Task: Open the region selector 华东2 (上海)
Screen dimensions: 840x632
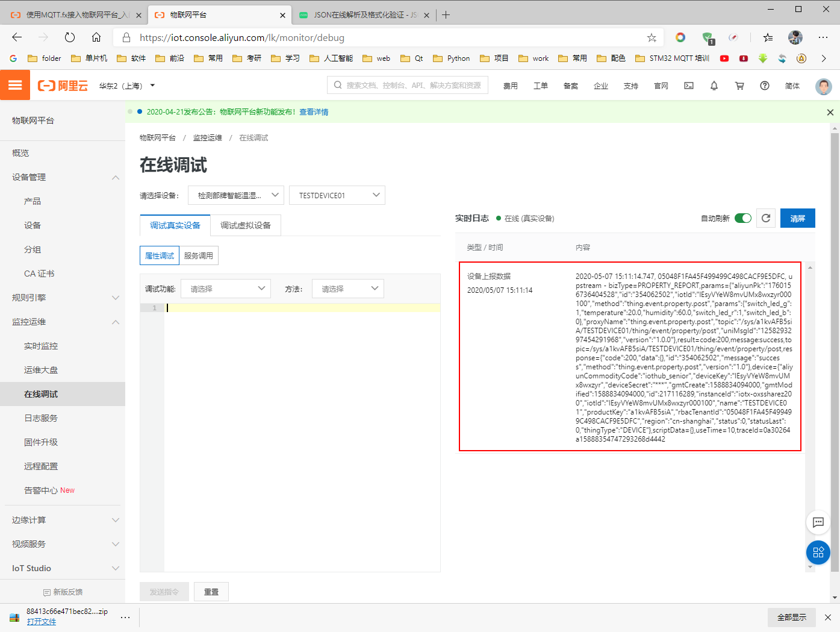Action: 127,86
